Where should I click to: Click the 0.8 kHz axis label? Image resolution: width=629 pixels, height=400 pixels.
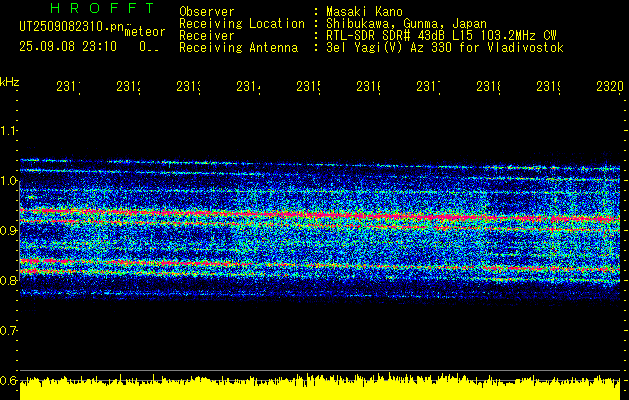[x=9, y=280]
